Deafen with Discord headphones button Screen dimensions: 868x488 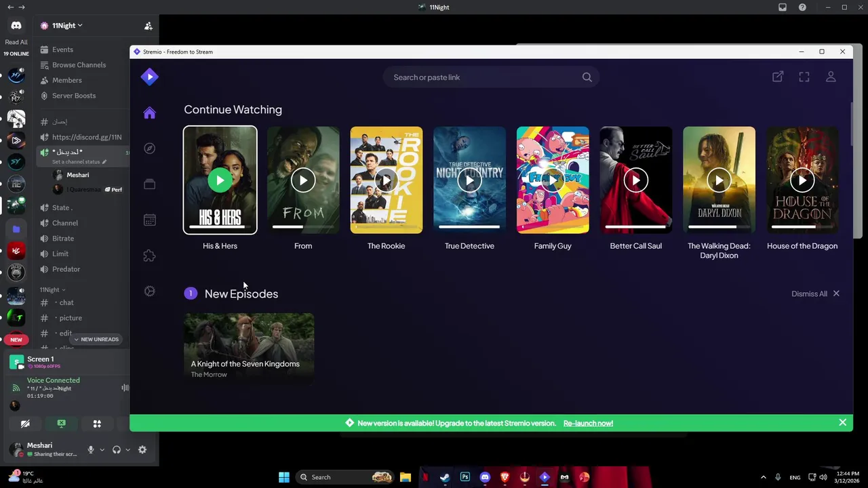tap(116, 449)
